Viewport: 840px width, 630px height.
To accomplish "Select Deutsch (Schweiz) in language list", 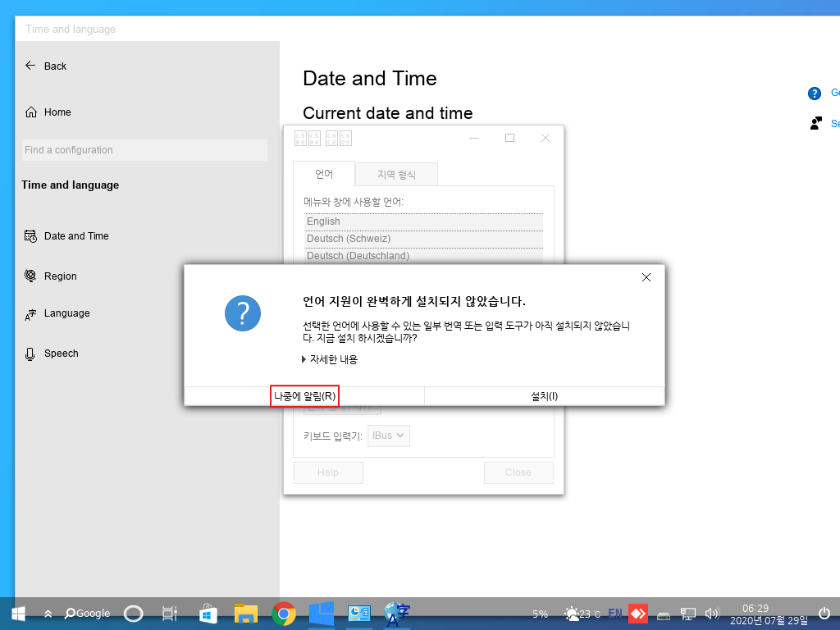I will (423, 239).
